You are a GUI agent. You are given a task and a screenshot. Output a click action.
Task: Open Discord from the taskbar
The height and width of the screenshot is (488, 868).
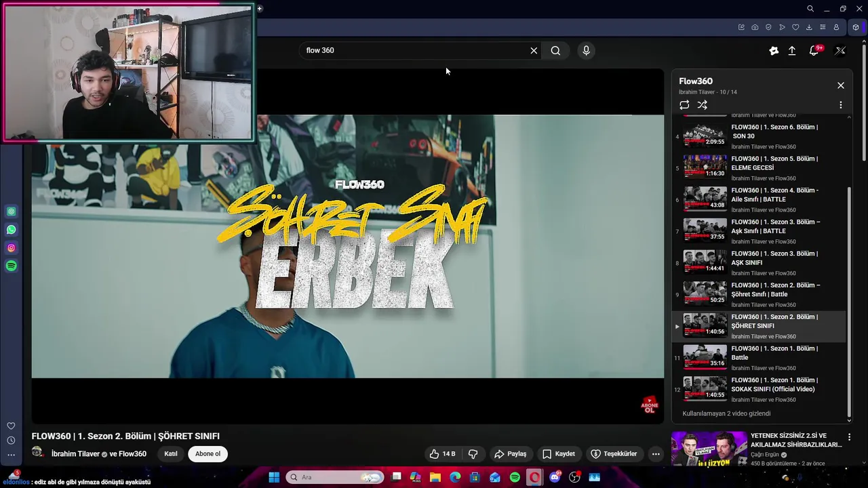[x=555, y=477]
